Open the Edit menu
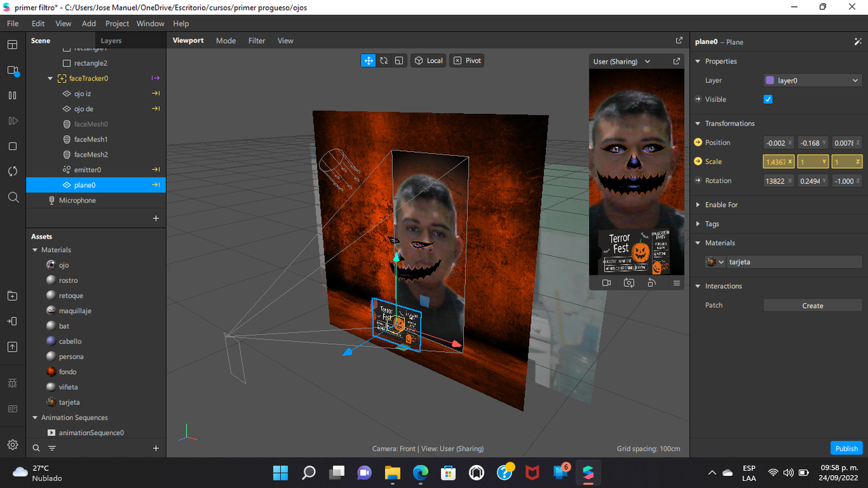868x488 pixels. click(38, 23)
